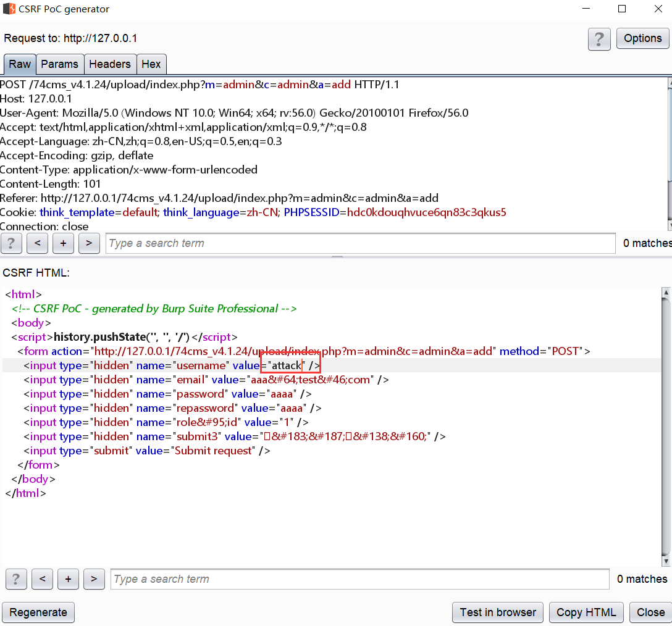Screen dimensions: 672x626
Task: Click the 'role&#95;id' input line
Action: [166, 422]
